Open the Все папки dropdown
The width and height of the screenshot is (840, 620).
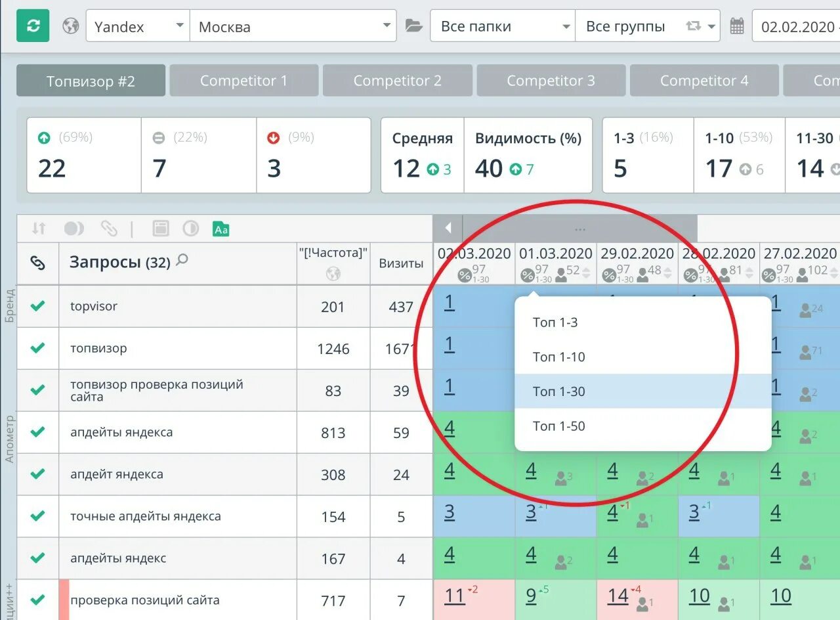point(503,26)
